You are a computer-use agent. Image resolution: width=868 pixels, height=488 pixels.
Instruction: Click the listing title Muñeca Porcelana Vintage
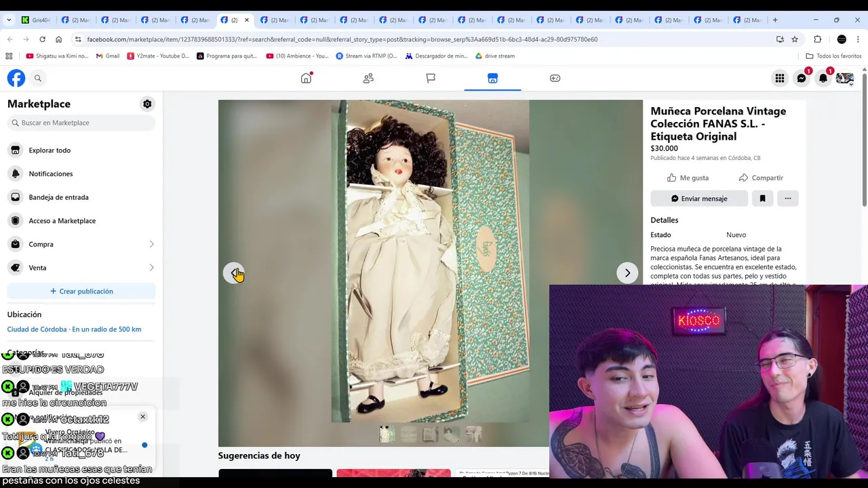718,123
